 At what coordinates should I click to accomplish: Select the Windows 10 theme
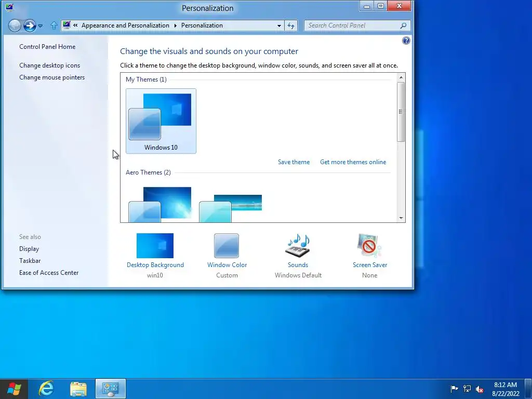[161, 121]
